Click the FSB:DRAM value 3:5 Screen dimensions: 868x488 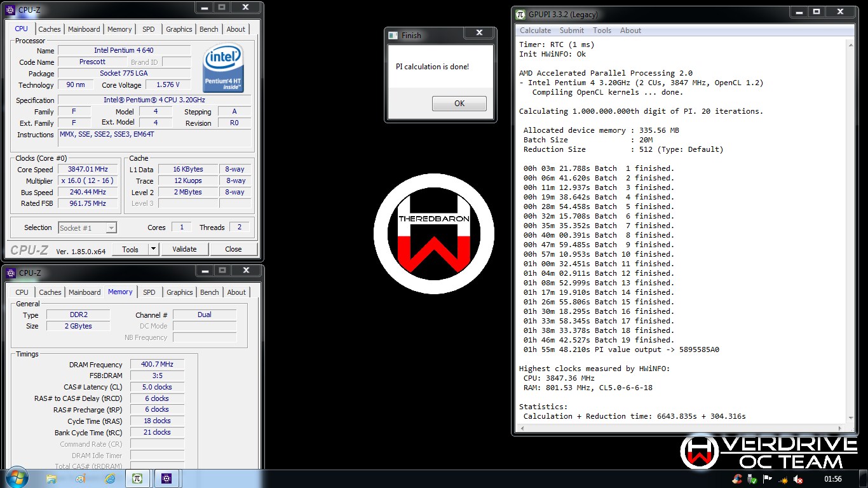[157, 376]
